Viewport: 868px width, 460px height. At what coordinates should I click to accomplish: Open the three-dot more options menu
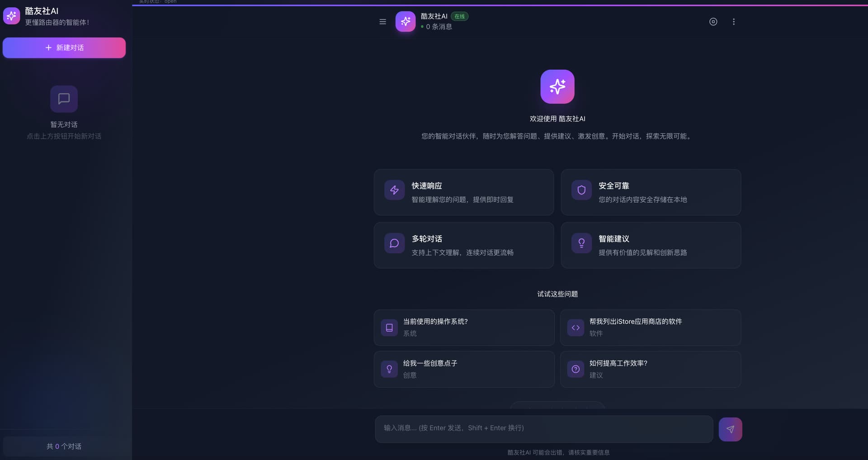734,22
